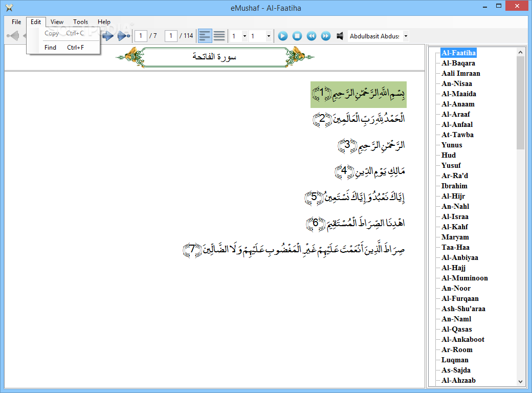Select As-Sajda surah
Image resolution: width=532 pixels, height=393 pixels.
(456, 370)
